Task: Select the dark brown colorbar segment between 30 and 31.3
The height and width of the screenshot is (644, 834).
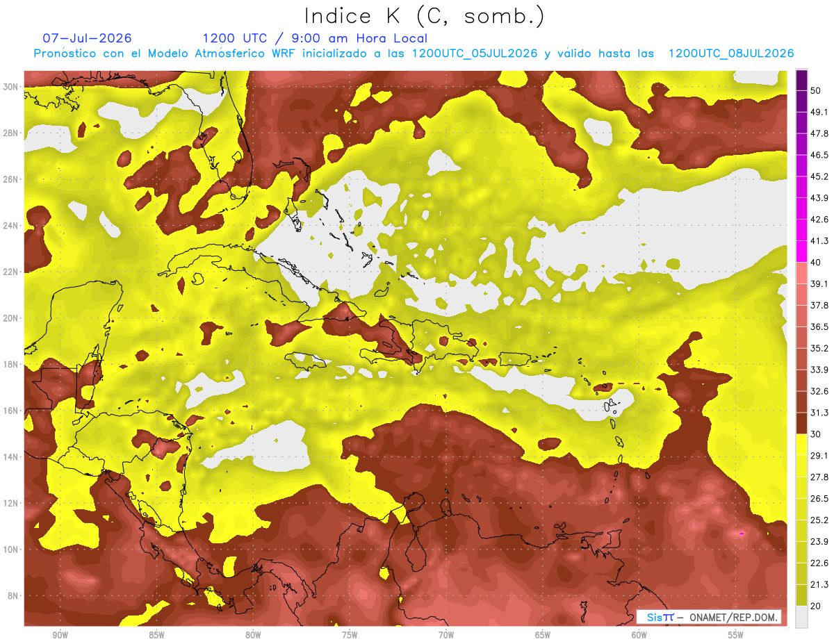Action: [801, 423]
